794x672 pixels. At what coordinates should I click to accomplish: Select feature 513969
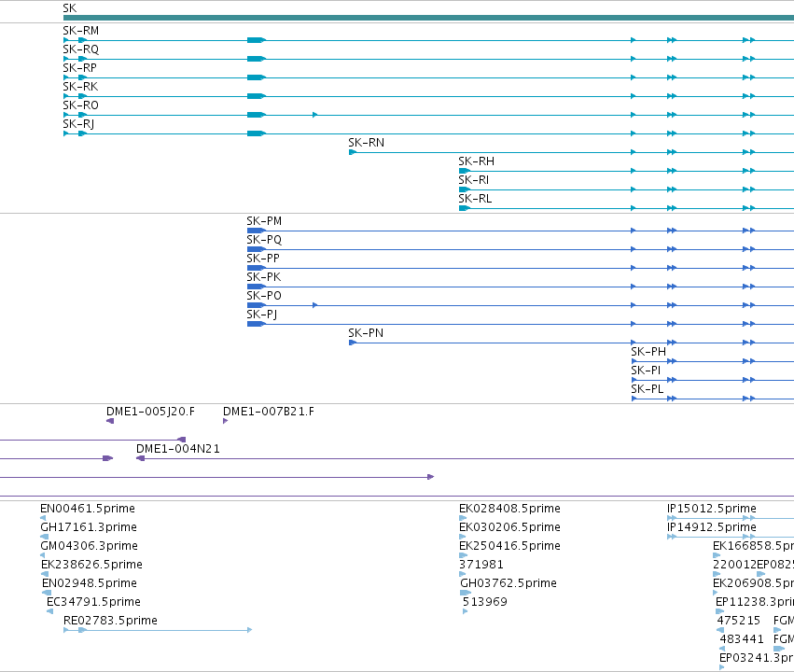pyautogui.click(x=484, y=603)
